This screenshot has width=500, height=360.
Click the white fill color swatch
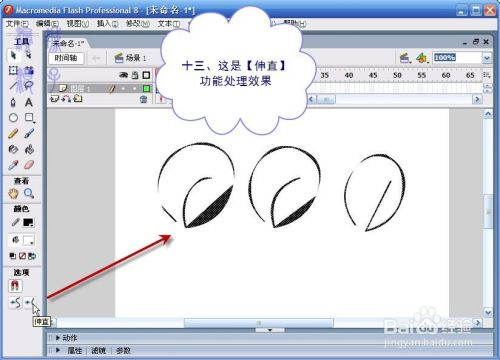point(28,240)
